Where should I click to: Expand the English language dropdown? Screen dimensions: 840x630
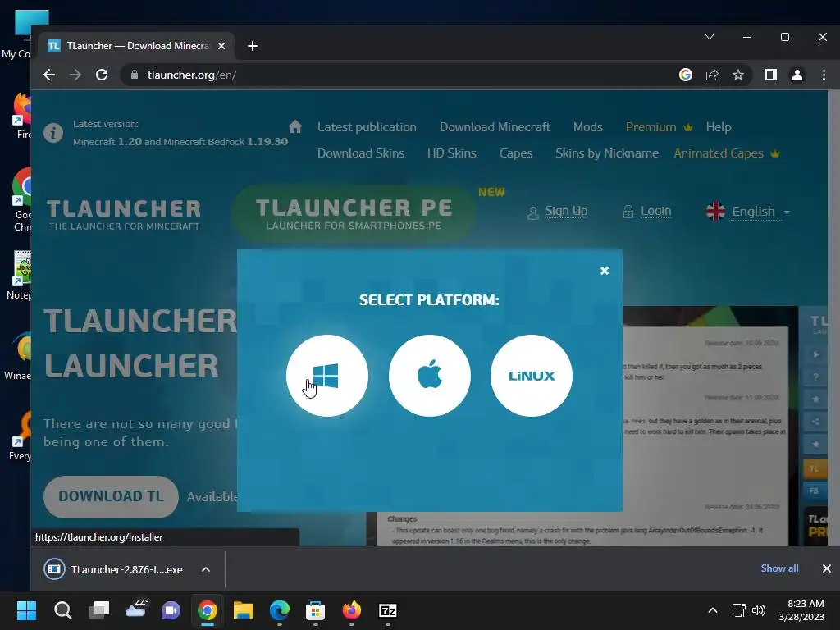coord(748,212)
